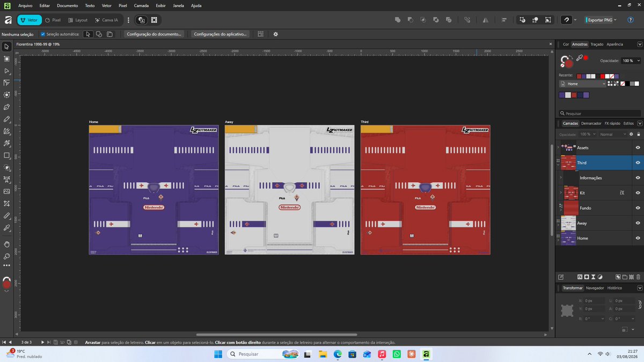The image size is (644, 362).
Task: Toggle the snapping magnet button
Action: click(x=566, y=20)
